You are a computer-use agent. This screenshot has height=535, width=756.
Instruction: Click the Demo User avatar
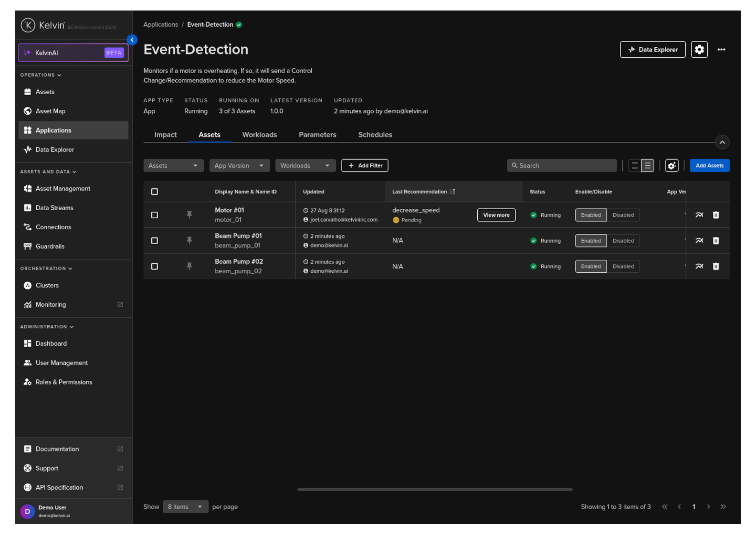pos(27,512)
